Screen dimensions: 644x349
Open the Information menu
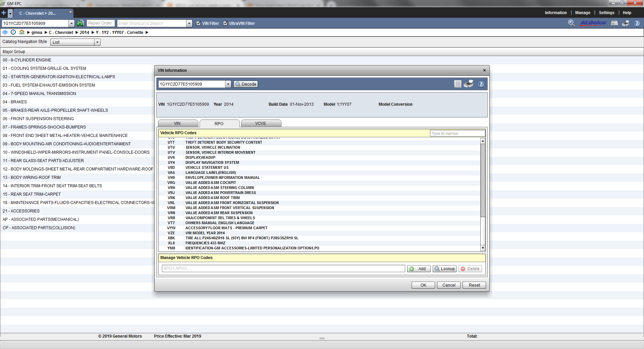click(x=556, y=13)
